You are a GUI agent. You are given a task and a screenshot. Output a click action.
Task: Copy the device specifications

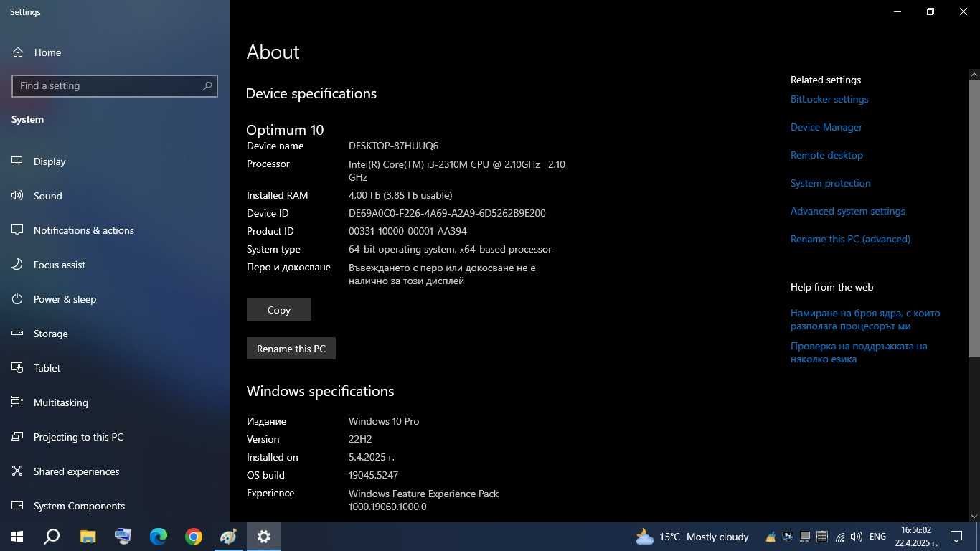pyautogui.click(x=279, y=310)
